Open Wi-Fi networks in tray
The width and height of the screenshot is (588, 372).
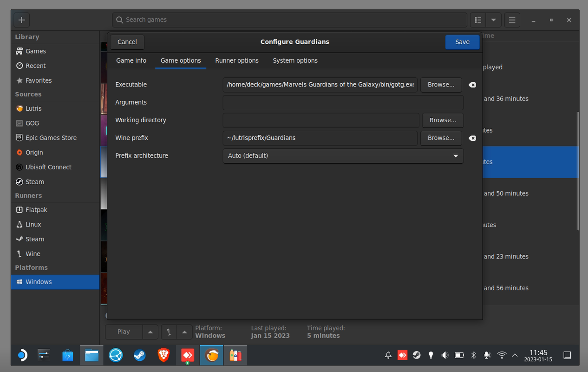(502, 355)
